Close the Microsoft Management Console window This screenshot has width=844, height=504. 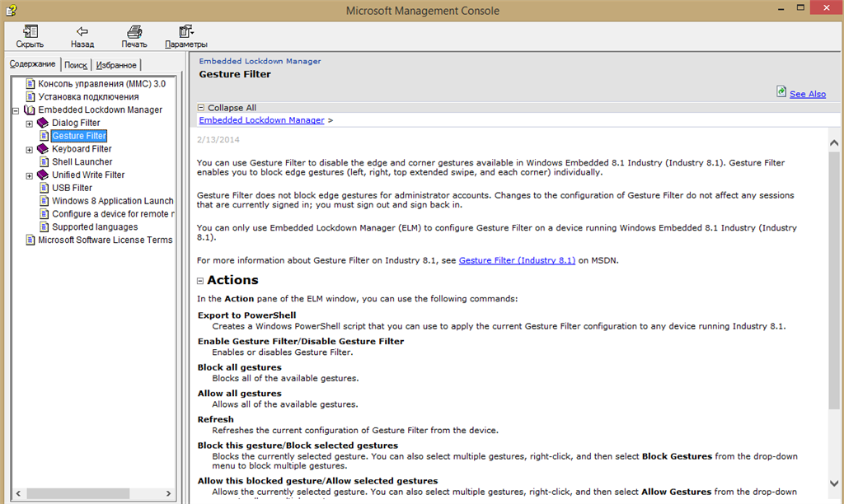827,7
